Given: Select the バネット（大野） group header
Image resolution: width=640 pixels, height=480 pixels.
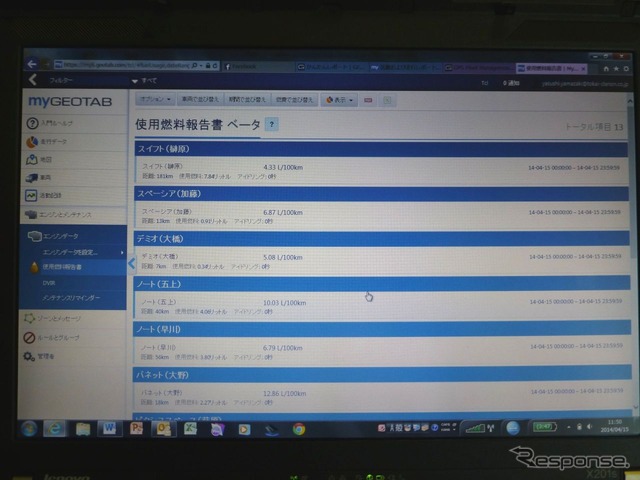Looking at the screenshot, I should (x=382, y=374).
